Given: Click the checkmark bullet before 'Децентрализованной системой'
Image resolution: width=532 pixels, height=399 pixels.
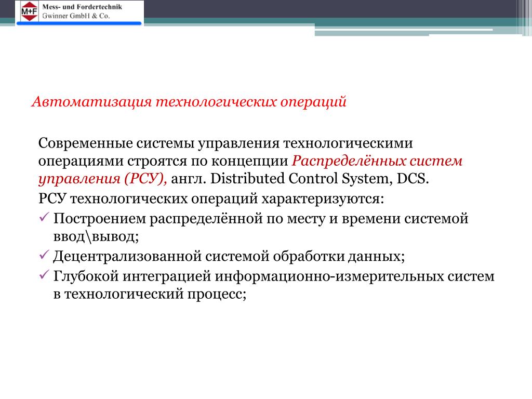Looking at the screenshot, I should [44, 255].
